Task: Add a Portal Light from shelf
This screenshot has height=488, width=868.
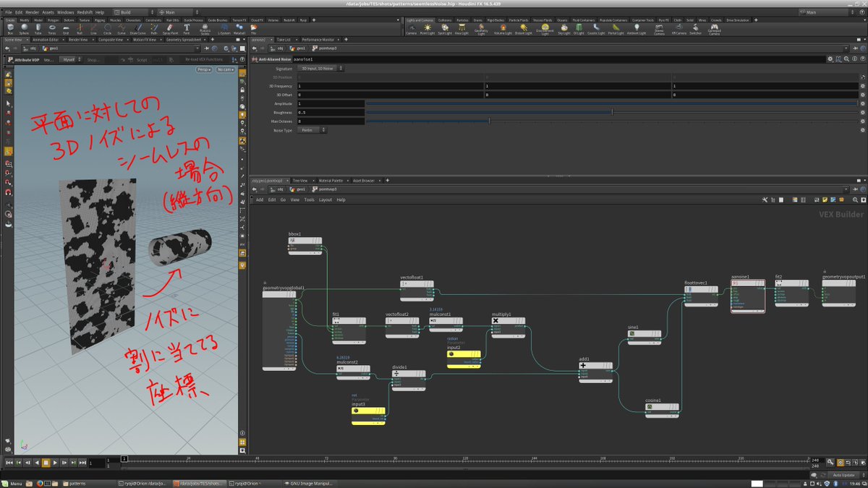Action: [x=616, y=29]
